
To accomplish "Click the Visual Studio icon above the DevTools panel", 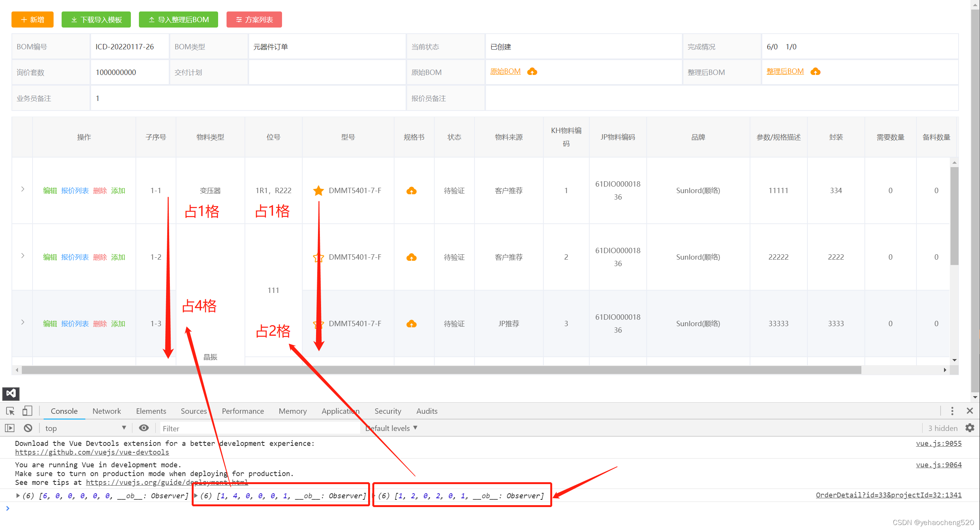I will click(x=10, y=393).
